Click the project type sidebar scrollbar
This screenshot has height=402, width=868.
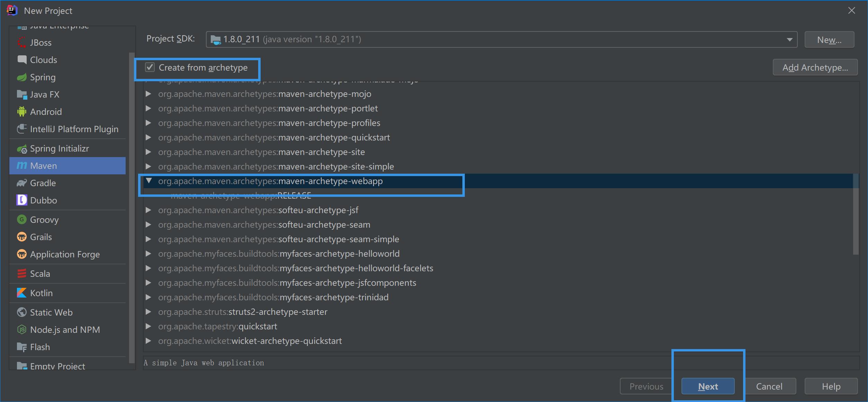click(x=132, y=208)
